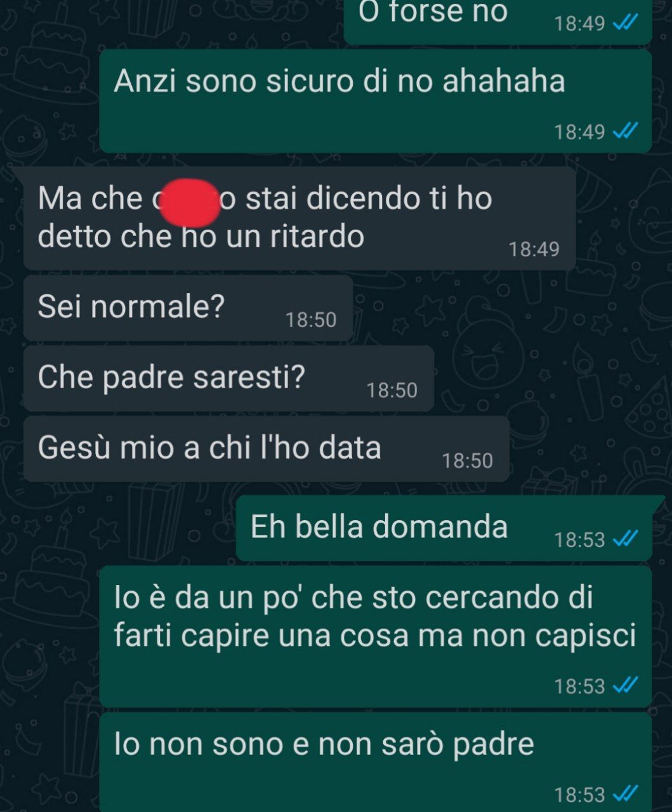Tap message 'Io non sono e non sarò padre'
Viewport: 672px width, 812px height.
(x=376, y=762)
